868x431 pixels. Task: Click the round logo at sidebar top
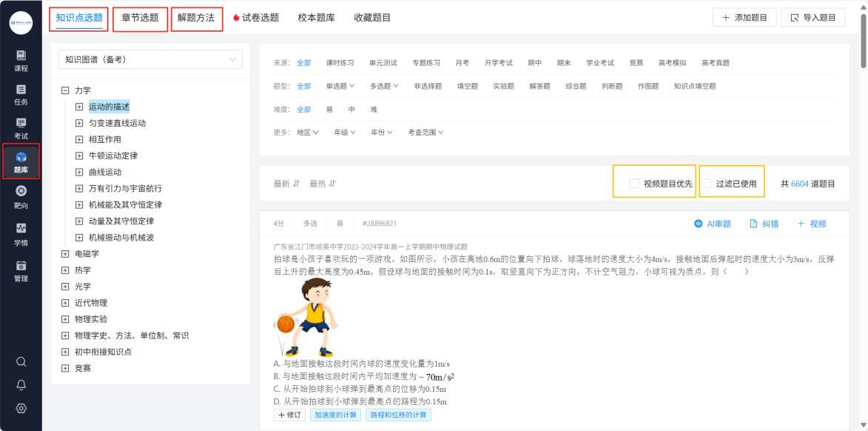coord(21,23)
